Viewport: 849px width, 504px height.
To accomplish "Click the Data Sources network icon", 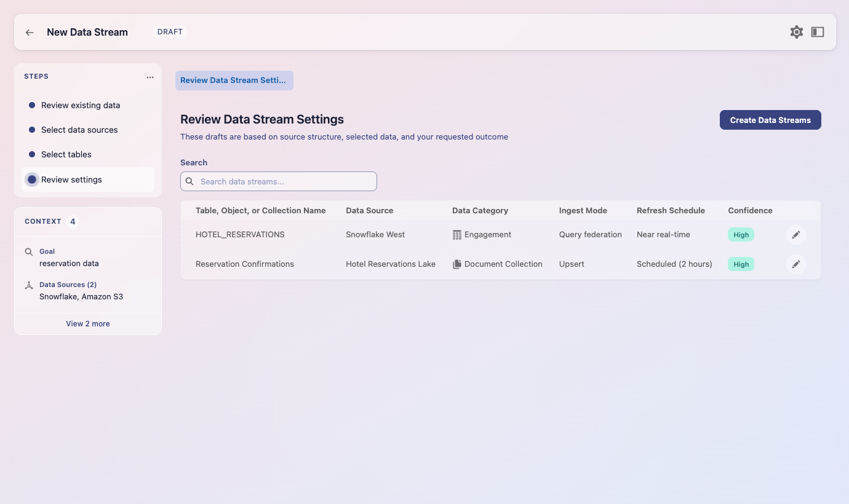I will (29, 285).
